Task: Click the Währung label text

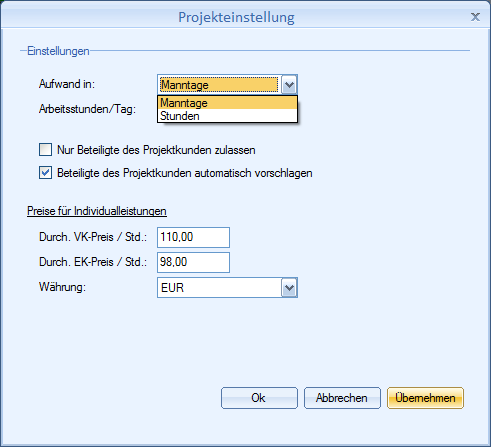Action: (62, 287)
